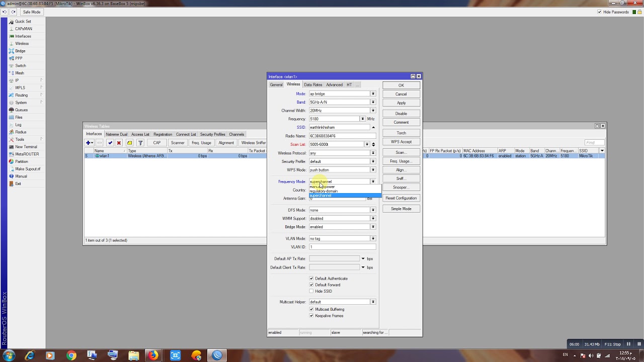Click the yellow comment note button
This screenshot has width=644, height=362.
click(129, 143)
